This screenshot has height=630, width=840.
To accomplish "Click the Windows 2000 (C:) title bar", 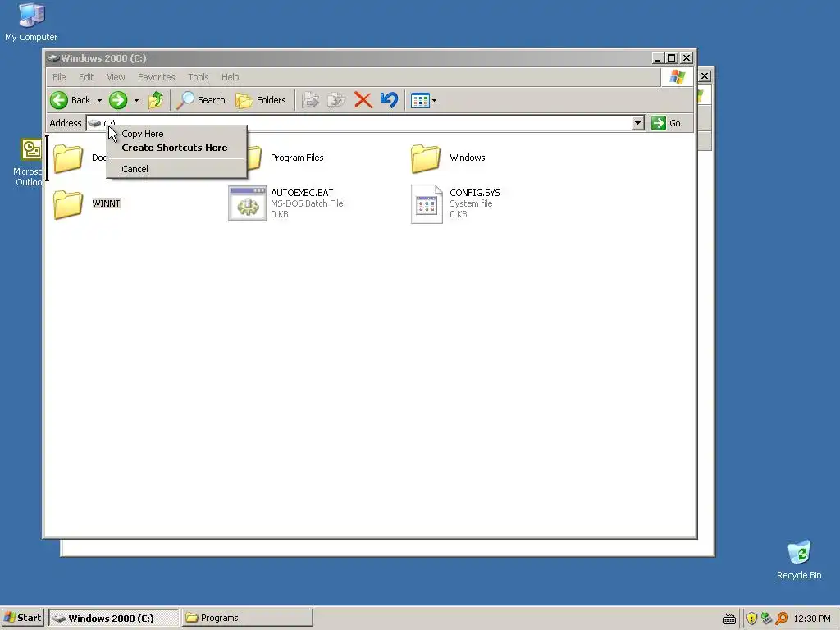I will 348,58.
